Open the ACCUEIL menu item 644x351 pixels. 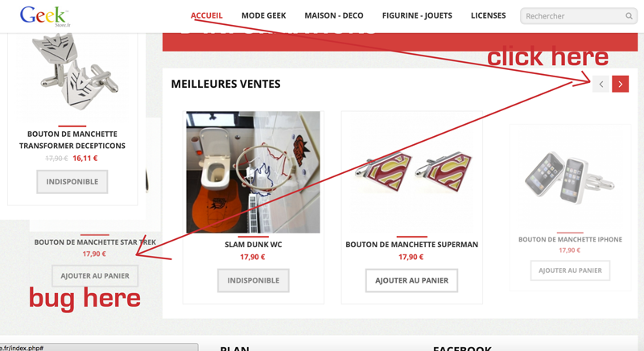tap(207, 15)
